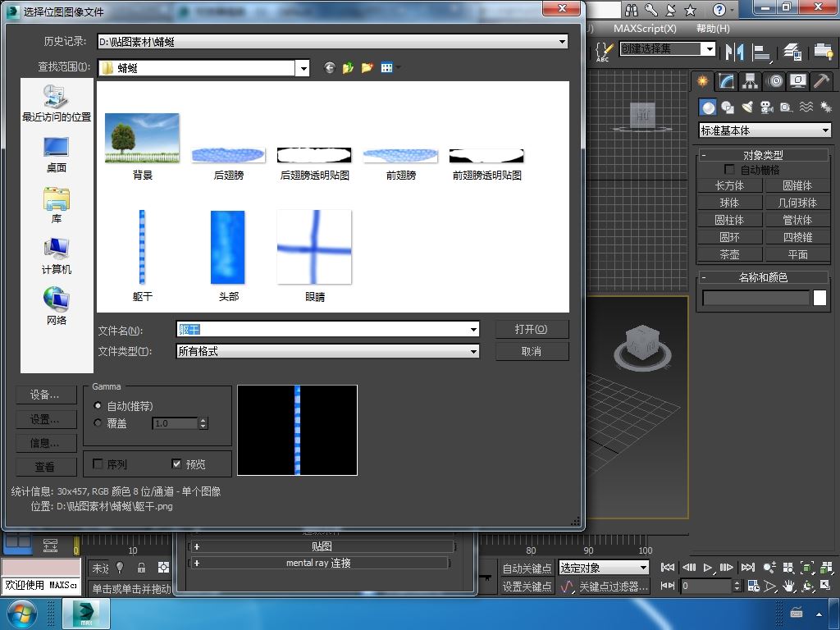The height and width of the screenshot is (630, 840).
Task: Go up one folder level
Action: click(348, 67)
